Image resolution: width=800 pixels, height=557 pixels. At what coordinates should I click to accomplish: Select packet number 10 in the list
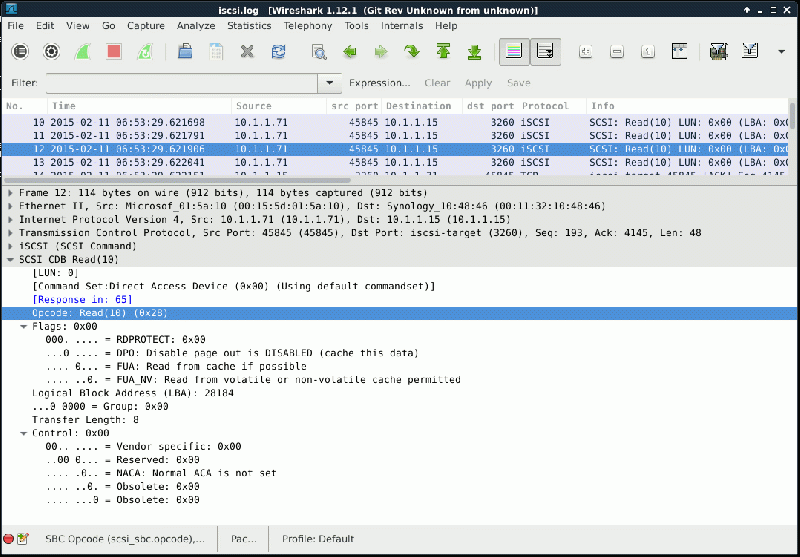point(394,122)
